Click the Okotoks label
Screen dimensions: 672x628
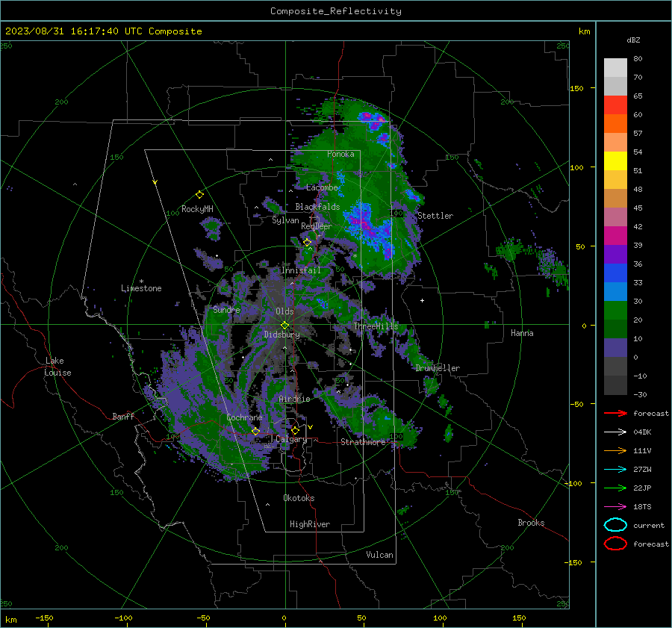coord(299,498)
